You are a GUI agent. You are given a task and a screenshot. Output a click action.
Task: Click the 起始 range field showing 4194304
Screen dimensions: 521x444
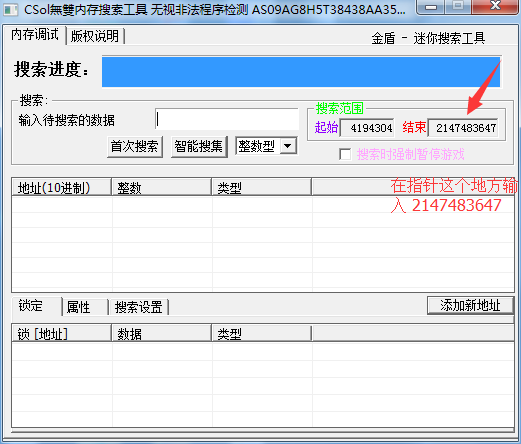[x=367, y=128]
